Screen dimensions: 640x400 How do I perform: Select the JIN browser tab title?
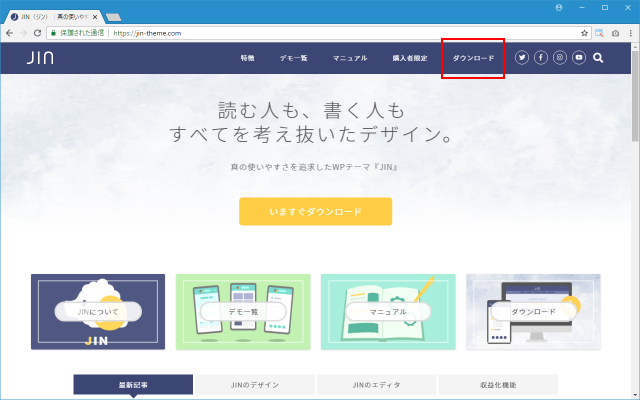[54, 17]
